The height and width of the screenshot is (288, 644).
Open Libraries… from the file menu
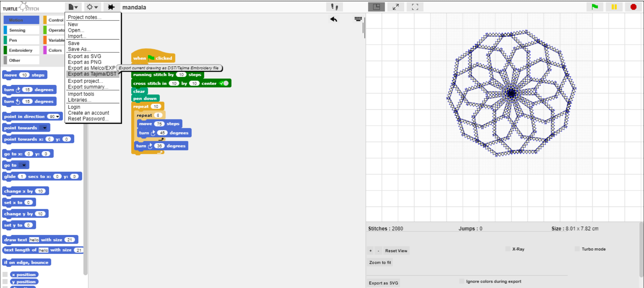(x=79, y=100)
